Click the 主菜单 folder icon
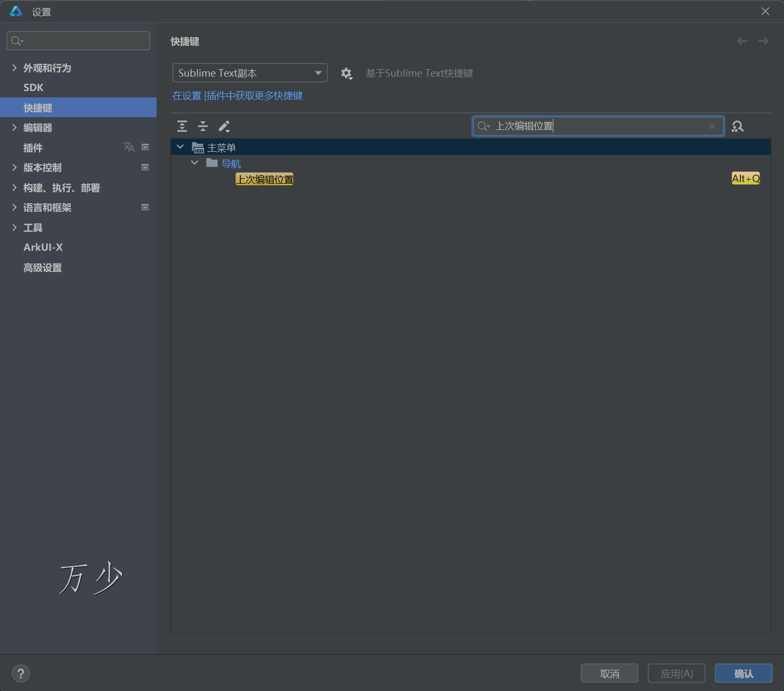Screen dimensions: 784x691 [x=198, y=147]
